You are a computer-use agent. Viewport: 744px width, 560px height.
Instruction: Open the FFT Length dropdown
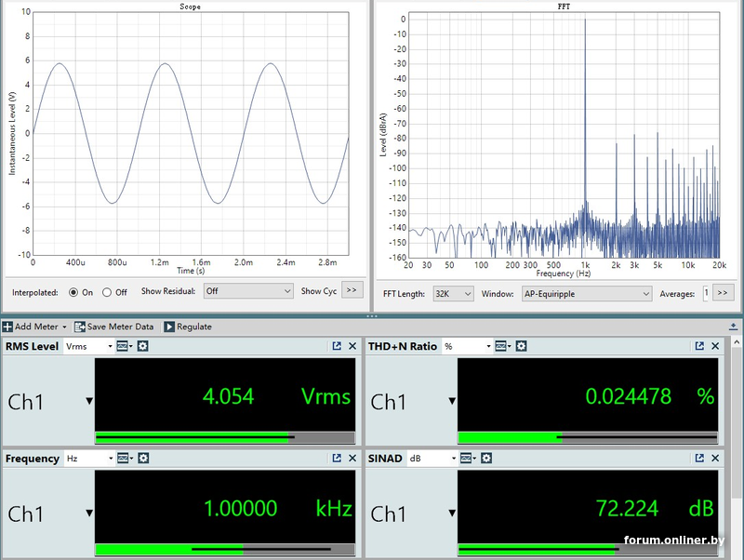(453, 294)
